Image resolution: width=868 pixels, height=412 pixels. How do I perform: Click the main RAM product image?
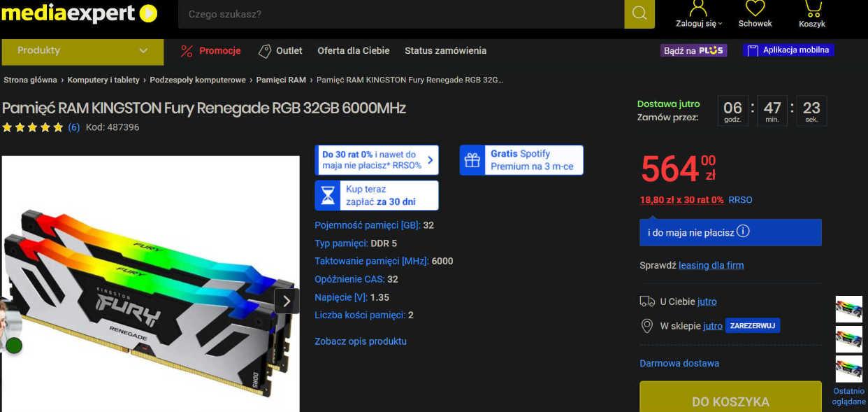click(150, 284)
